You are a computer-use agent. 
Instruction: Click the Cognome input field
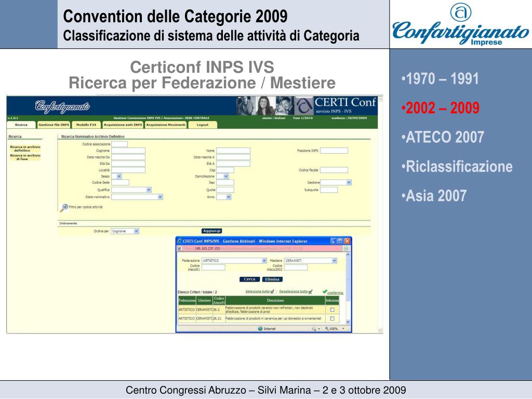[x=128, y=151]
